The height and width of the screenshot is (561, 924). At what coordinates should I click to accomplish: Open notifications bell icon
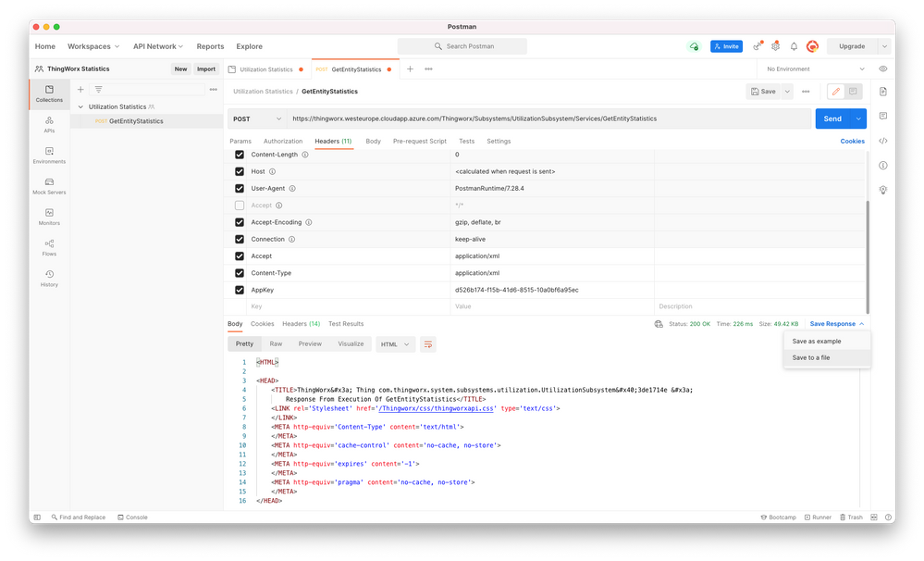click(x=794, y=46)
